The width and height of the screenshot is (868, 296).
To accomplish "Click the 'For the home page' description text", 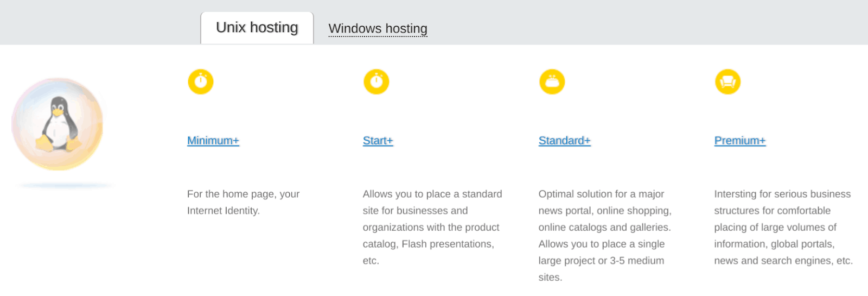I will [x=243, y=202].
